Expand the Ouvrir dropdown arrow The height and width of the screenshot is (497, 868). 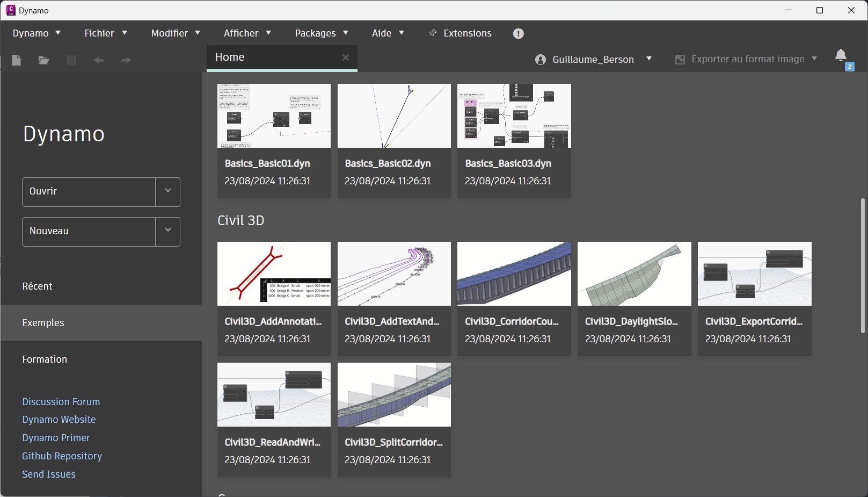pos(168,191)
